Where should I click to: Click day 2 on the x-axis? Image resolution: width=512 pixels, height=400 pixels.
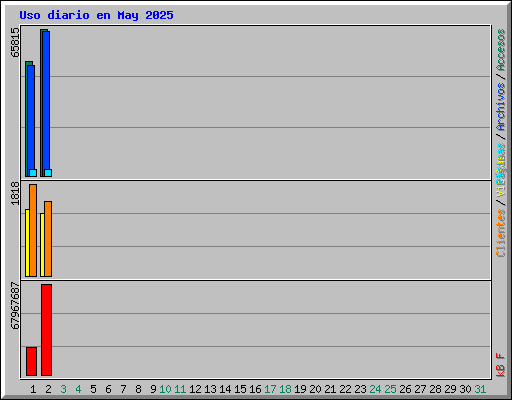pyautogui.click(x=48, y=389)
